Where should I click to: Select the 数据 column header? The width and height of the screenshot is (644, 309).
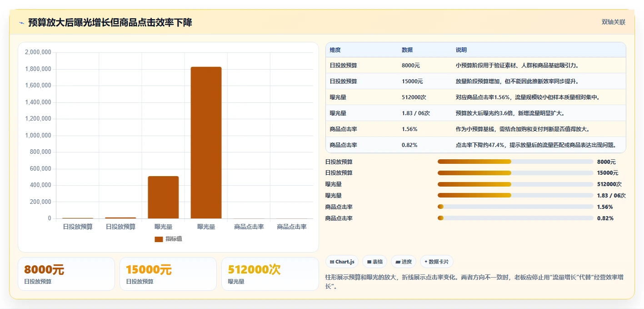[x=407, y=50]
